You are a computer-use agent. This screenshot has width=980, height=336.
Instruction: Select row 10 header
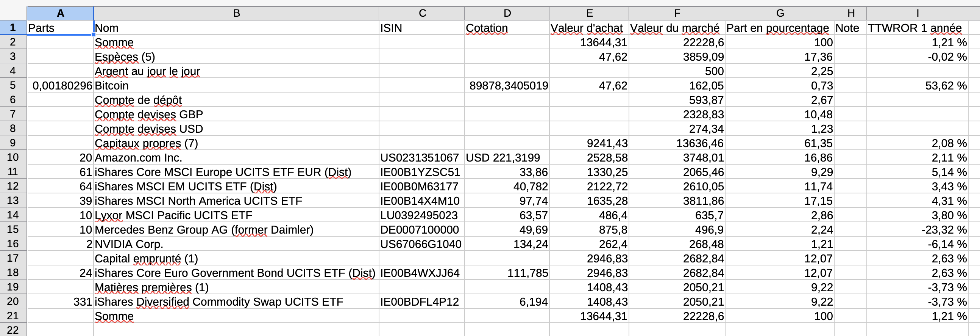click(x=13, y=157)
